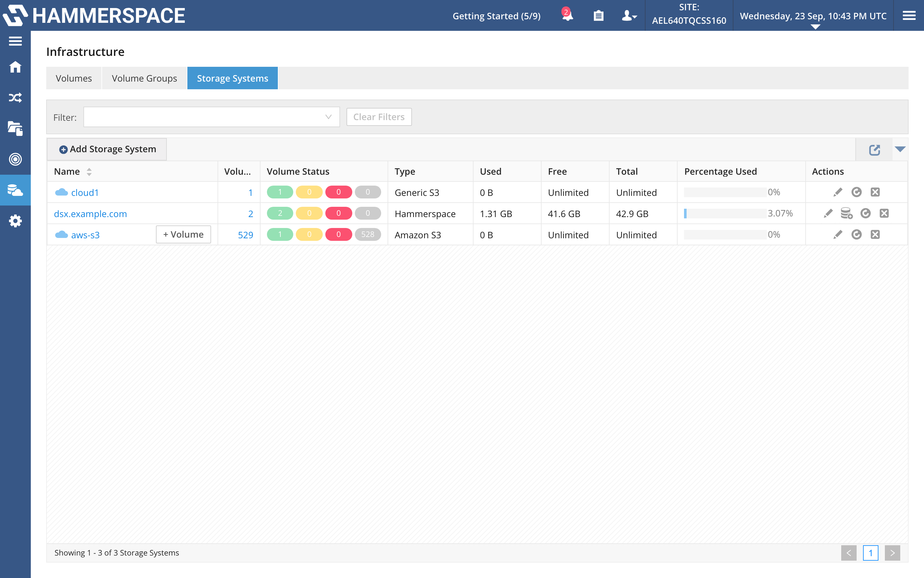Add volume to dsx.example.com via database icon

[x=846, y=213]
